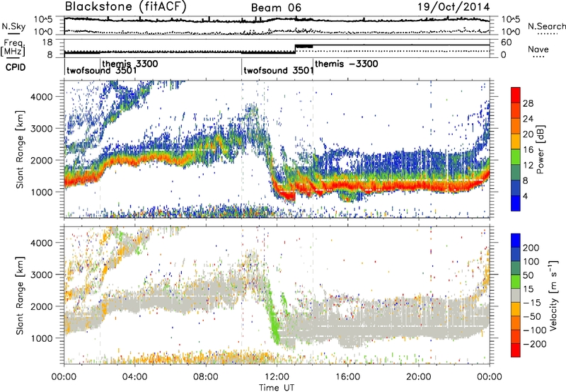
Task: Click the 'Slant Range [km]' label on power panel
Action: [x=20, y=149]
